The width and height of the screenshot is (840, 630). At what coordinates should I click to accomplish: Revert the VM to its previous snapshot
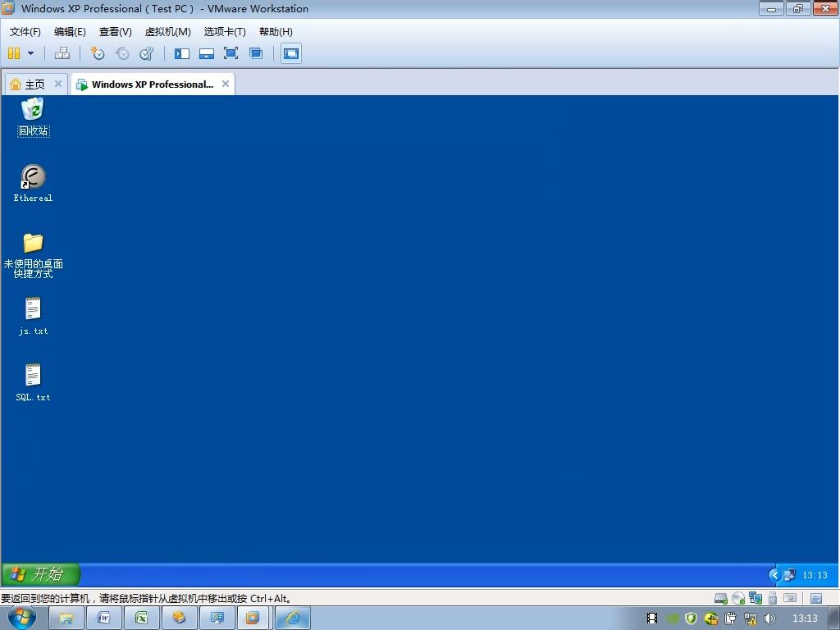click(122, 53)
